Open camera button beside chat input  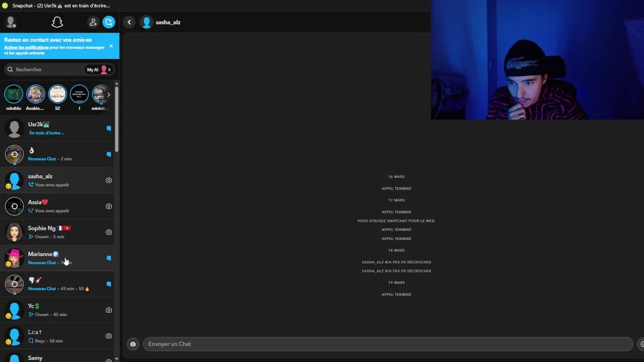pos(133,344)
